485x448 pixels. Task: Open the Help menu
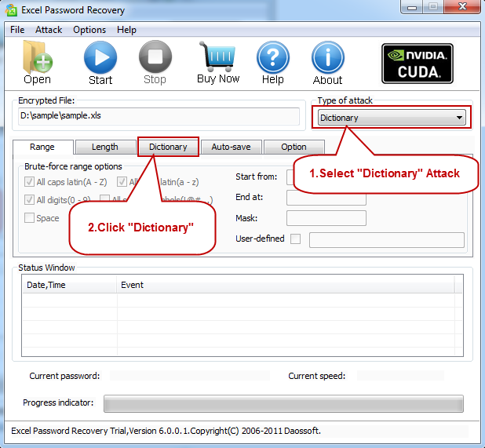(x=126, y=30)
